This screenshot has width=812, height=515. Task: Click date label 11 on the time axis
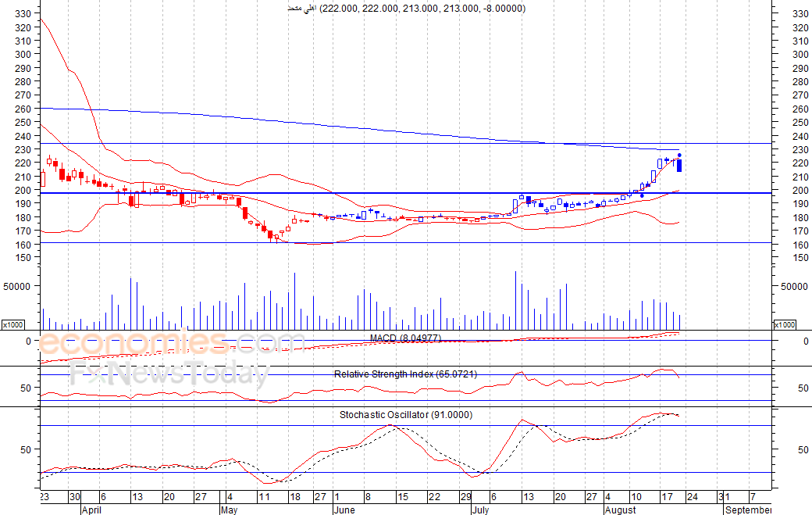pos(264,497)
